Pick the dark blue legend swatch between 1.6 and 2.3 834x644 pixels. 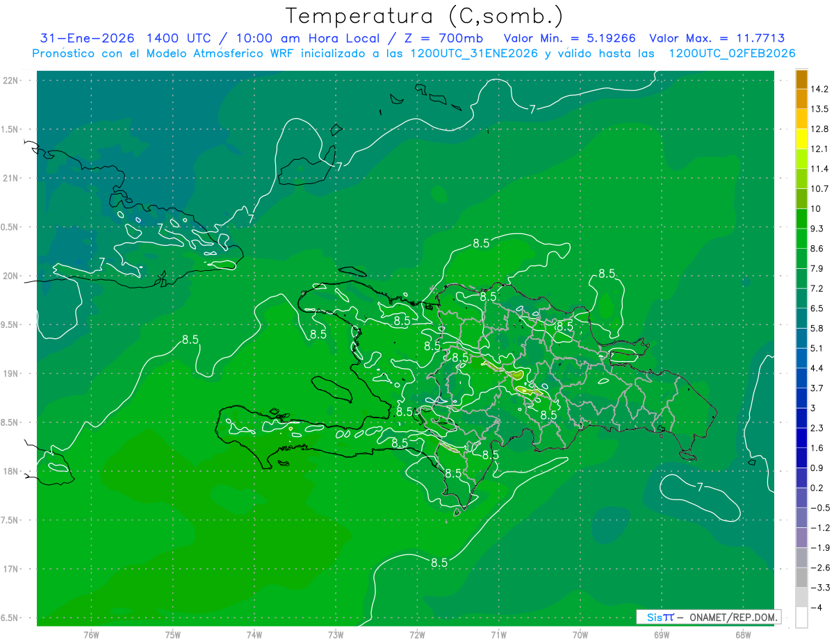pyautogui.click(x=801, y=438)
